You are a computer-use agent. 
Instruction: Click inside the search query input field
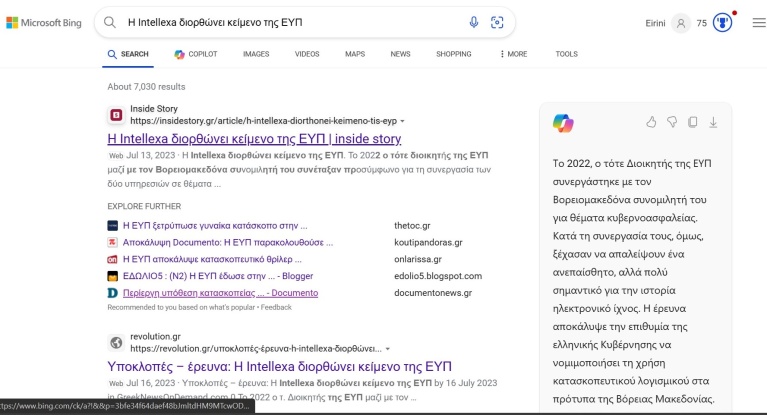pyautogui.click(x=293, y=23)
